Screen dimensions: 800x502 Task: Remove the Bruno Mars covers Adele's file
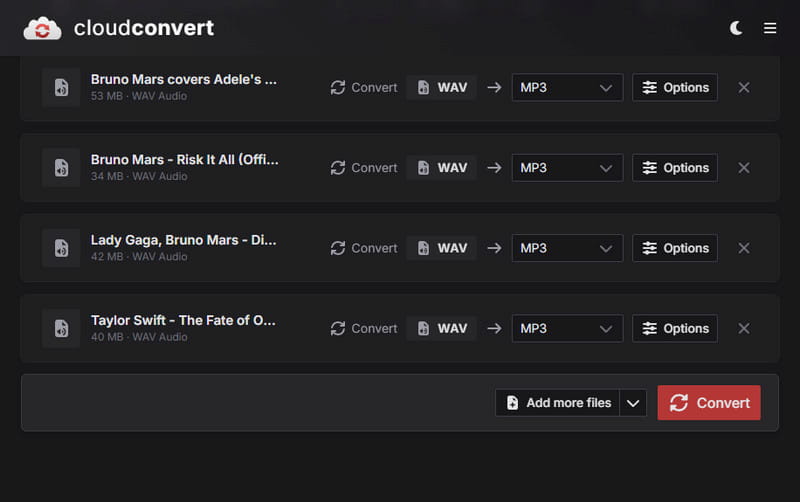tap(744, 87)
